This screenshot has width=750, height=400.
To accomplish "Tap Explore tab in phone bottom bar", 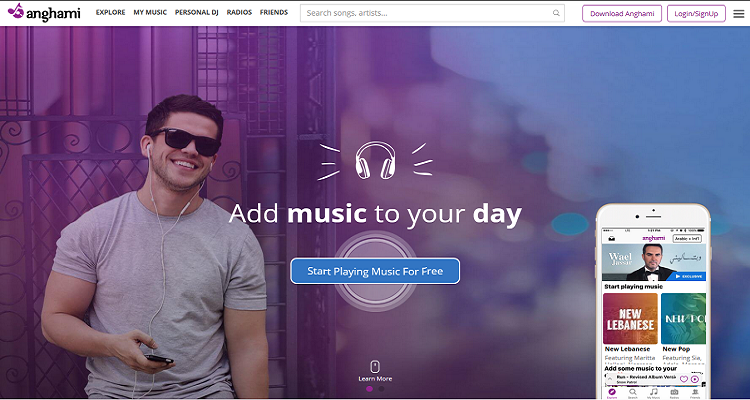I will [612, 392].
